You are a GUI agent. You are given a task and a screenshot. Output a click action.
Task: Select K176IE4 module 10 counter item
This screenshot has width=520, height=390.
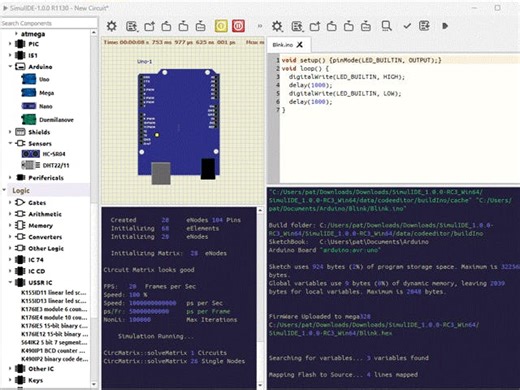point(54,317)
